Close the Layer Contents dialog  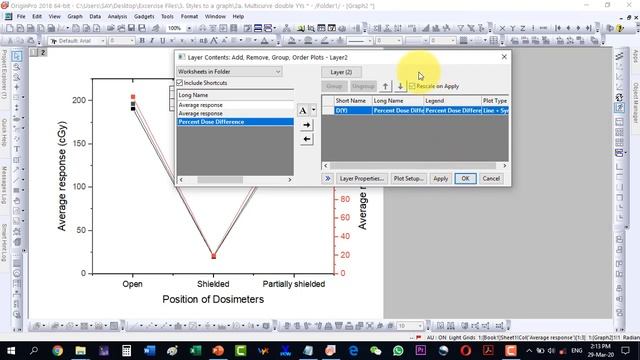point(504,57)
